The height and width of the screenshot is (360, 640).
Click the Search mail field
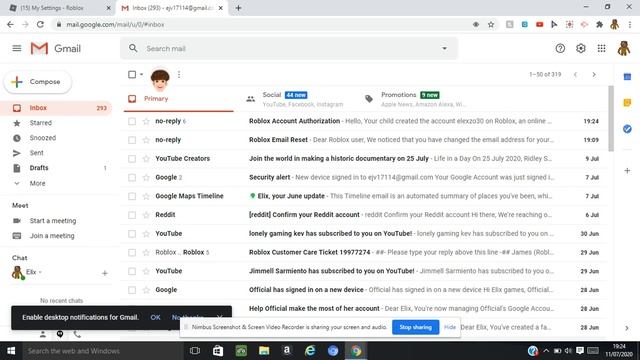[x=289, y=49]
